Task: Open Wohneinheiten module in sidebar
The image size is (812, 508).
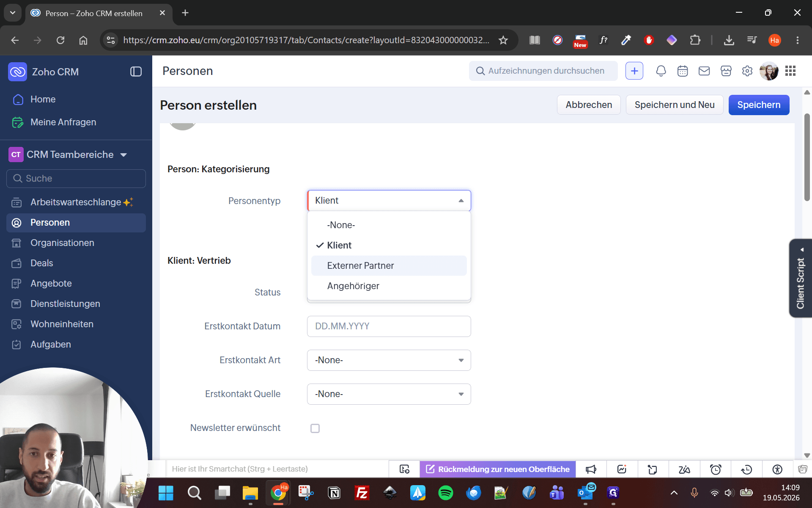Action: pyautogui.click(x=76, y=324)
